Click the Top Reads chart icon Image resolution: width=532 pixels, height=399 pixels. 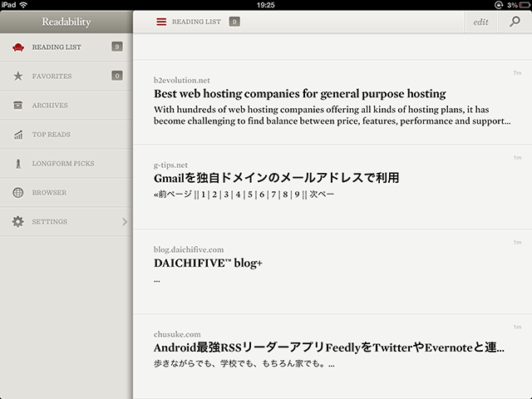click(x=18, y=135)
